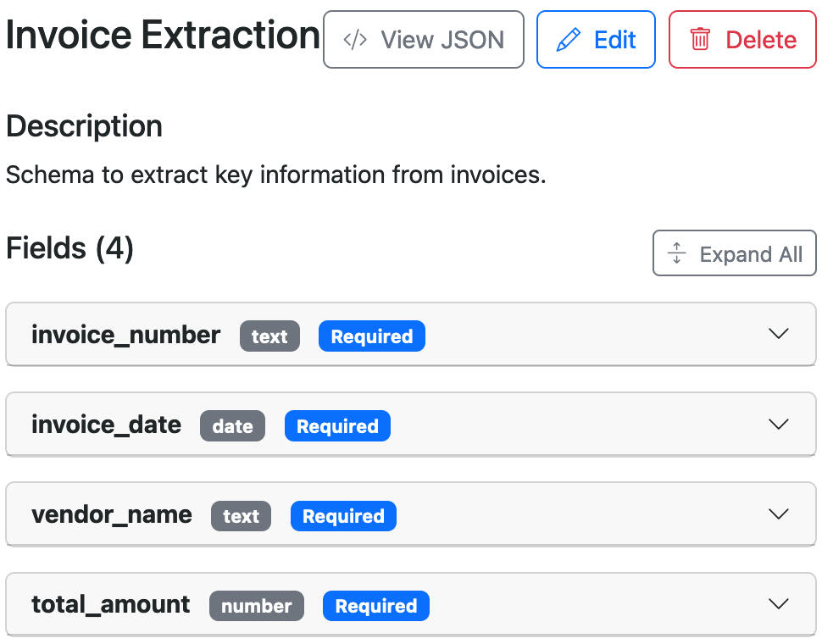
Task: Click the Invoice Extraction page title
Action: pyautogui.click(x=163, y=36)
